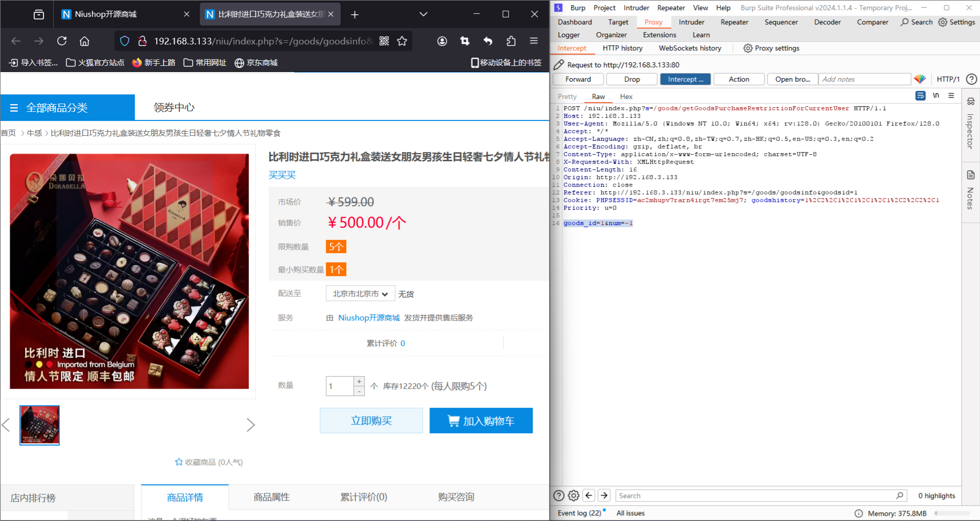Open the Firefox hamburger menu

[534, 41]
